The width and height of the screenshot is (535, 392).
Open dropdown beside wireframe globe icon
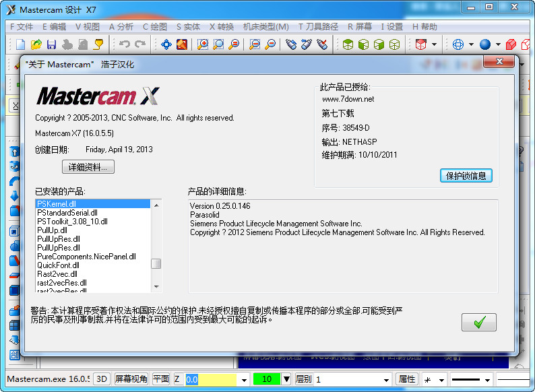471,44
